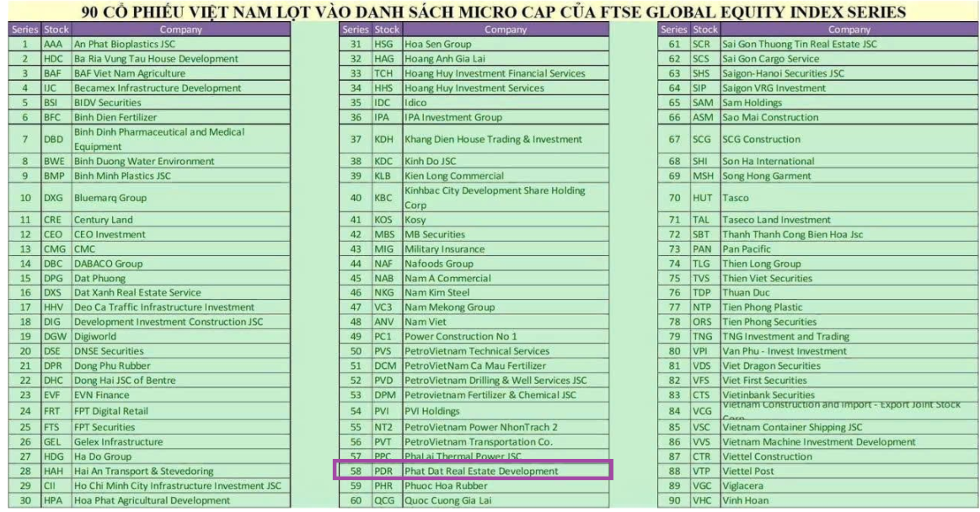Click stock code "IJC" in row 4

(50, 88)
